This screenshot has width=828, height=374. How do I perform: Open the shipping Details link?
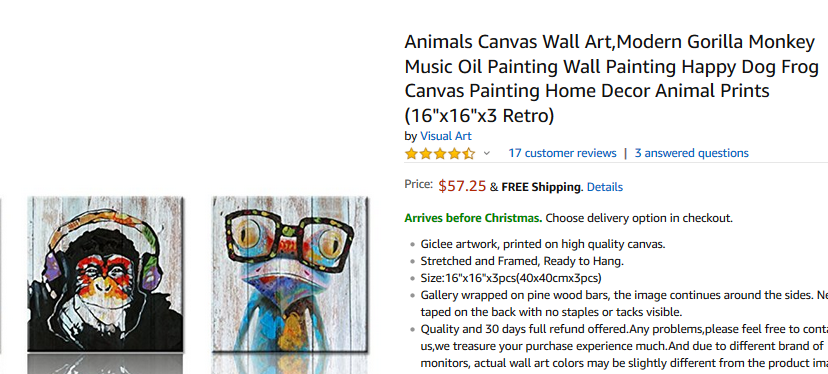(605, 187)
